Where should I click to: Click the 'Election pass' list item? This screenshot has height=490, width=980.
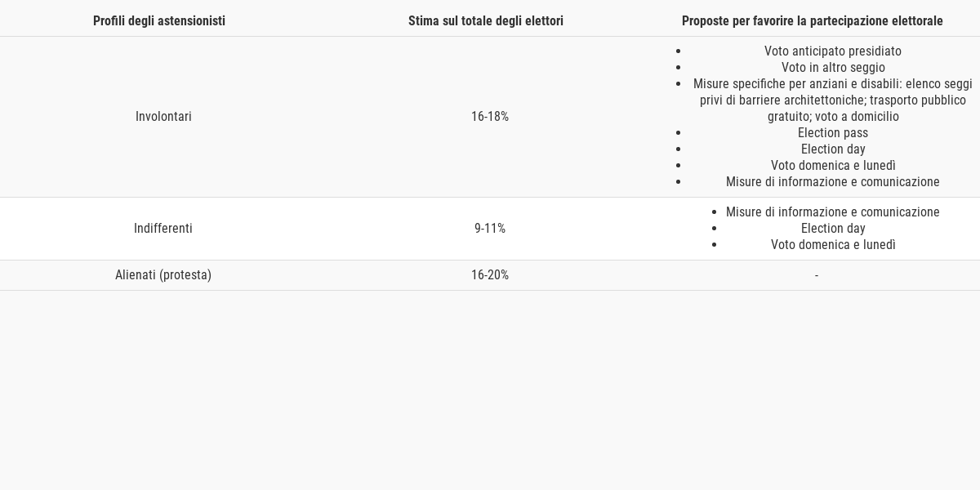pos(833,133)
